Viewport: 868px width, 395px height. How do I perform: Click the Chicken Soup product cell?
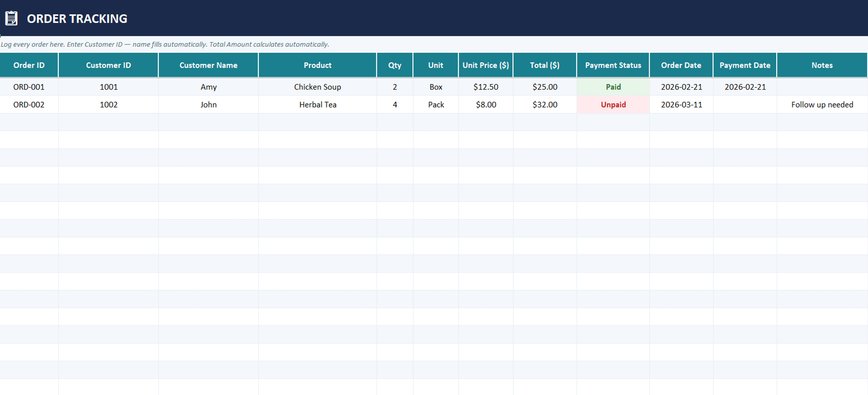pyautogui.click(x=318, y=87)
